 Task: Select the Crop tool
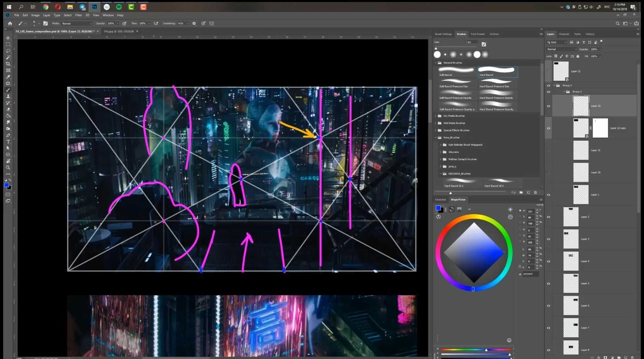(8, 64)
